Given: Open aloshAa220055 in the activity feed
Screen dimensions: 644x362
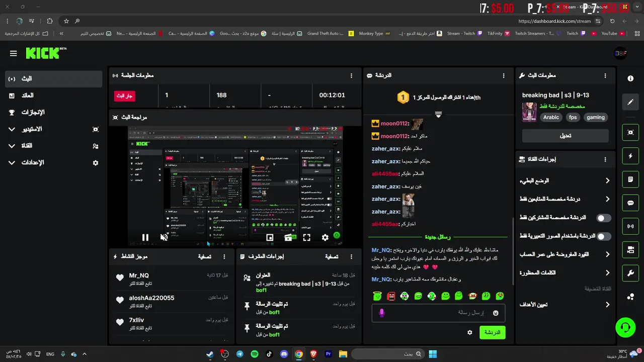Looking at the screenshot, I should (151, 298).
